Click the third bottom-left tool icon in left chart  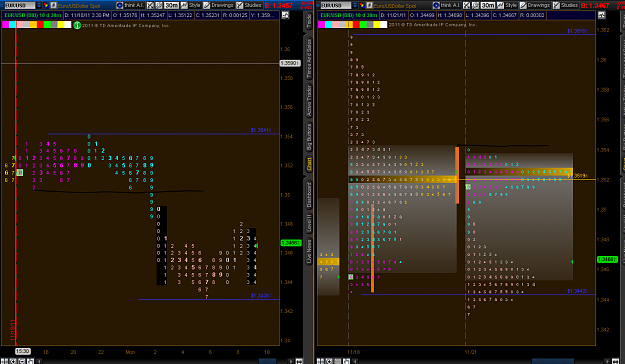22,361
